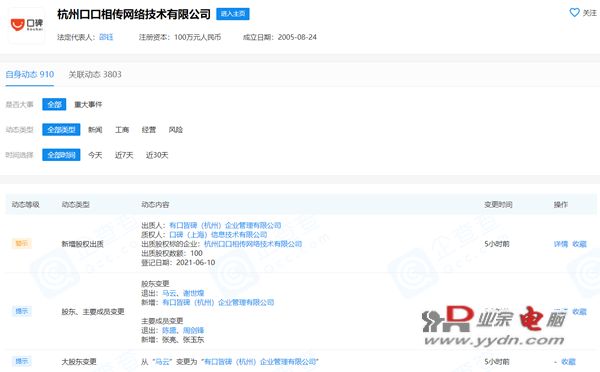Select the 全部时间 time filter
The height and width of the screenshot is (372, 600).
(61, 155)
